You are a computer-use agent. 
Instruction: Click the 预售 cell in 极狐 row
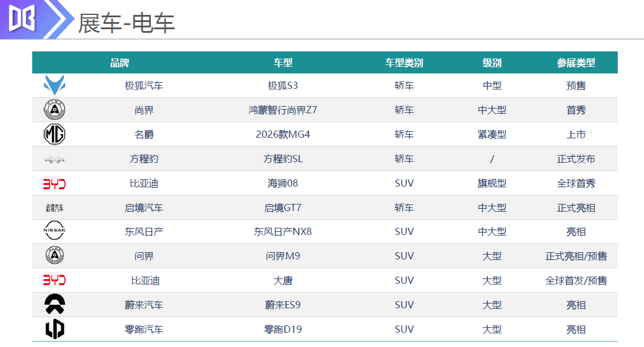tap(576, 85)
